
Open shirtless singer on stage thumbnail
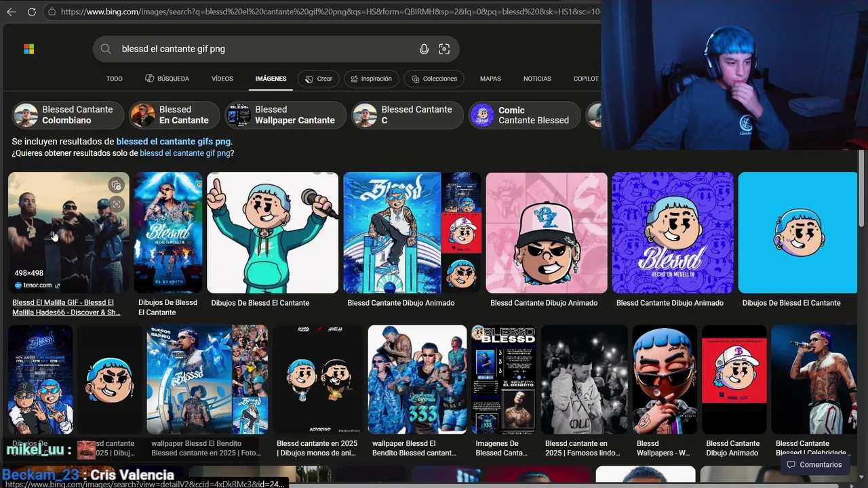814,380
